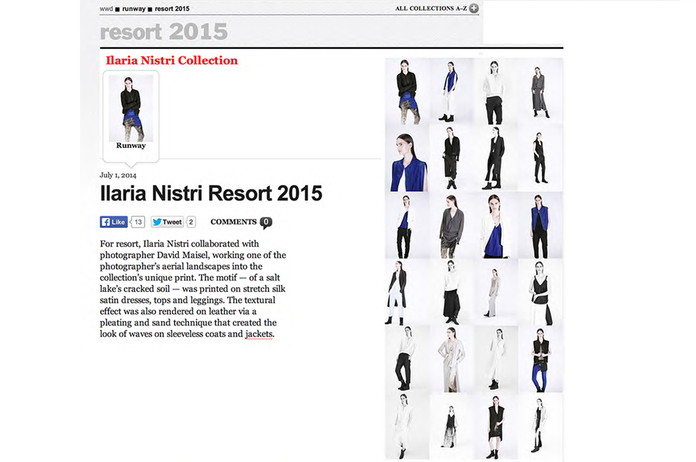Open grey draped top look in third row
This screenshot has width=696, height=462.
pyautogui.click(x=451, y=226)
